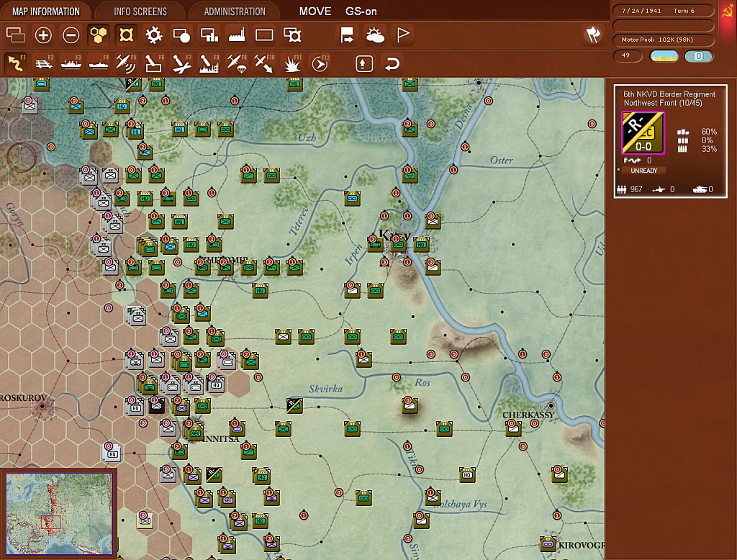Select the unit counter on Cherkassy
Screen dimensions: 737x560
coord(513,428)
